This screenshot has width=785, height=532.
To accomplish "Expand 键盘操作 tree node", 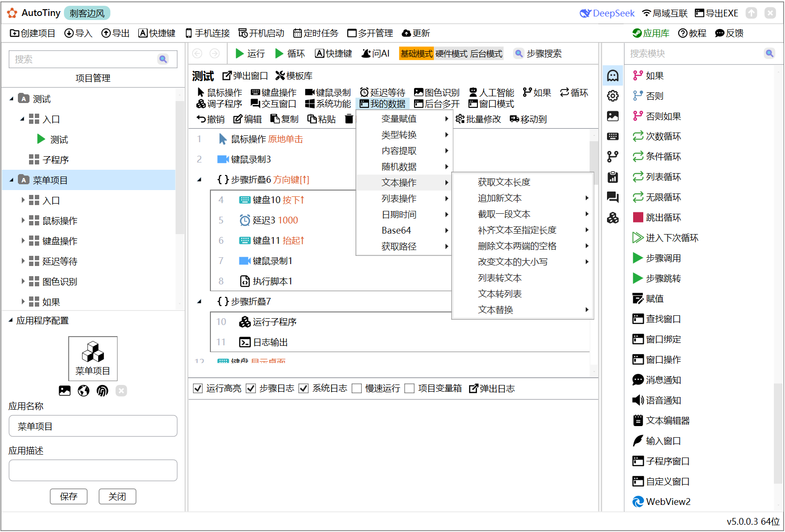I will (x=23, y=241).
